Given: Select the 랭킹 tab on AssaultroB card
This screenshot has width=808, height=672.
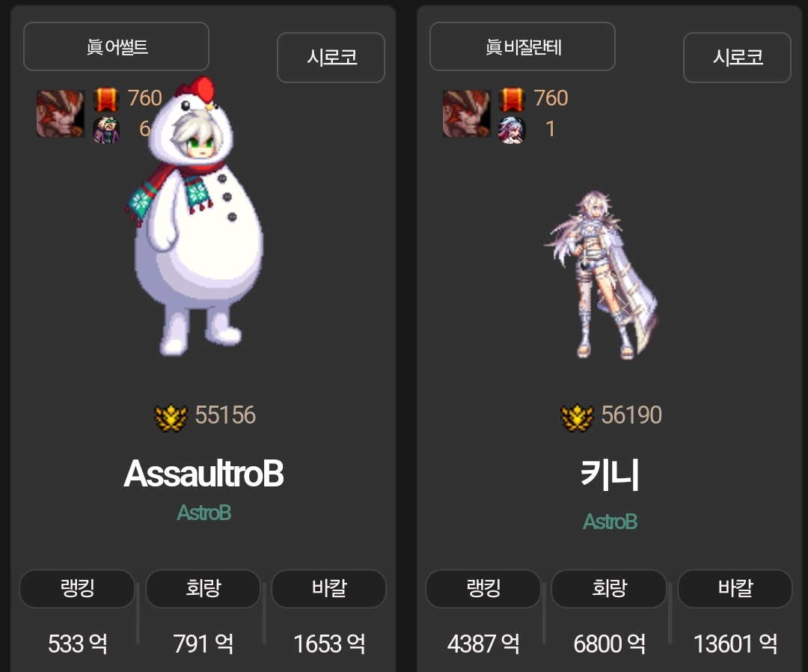Looking at the screenshot, I should pos(77,588).
